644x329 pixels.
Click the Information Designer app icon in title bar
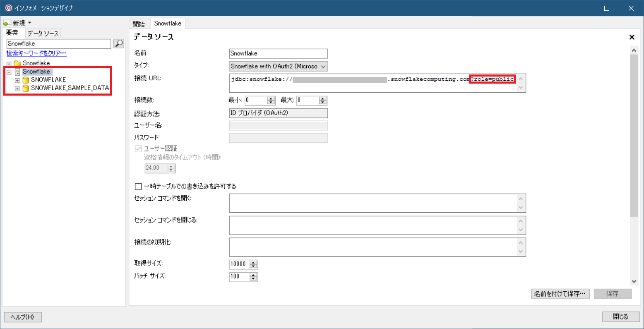point(8,8)
